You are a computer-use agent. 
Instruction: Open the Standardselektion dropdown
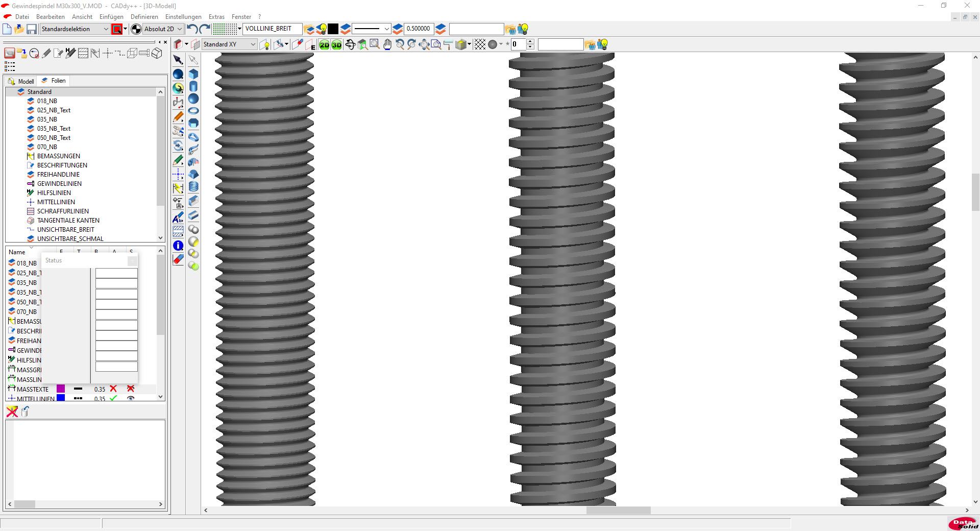[x=75, y=29]
